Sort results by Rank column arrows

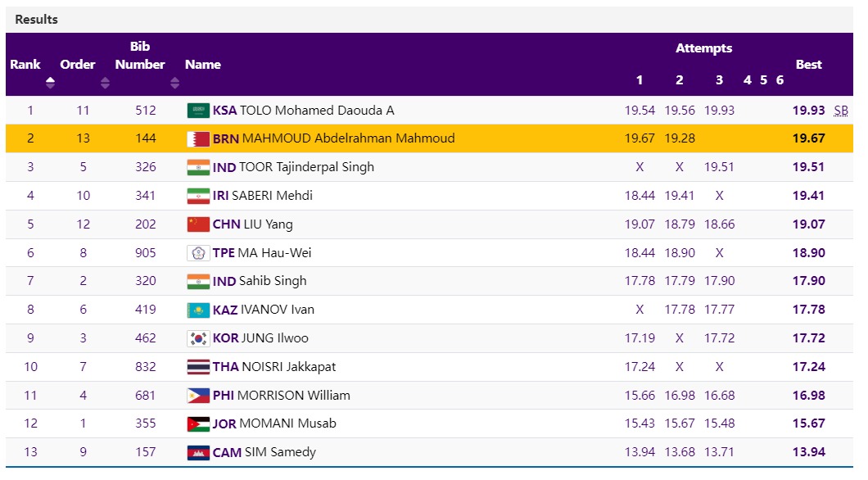tap(50, 83)
